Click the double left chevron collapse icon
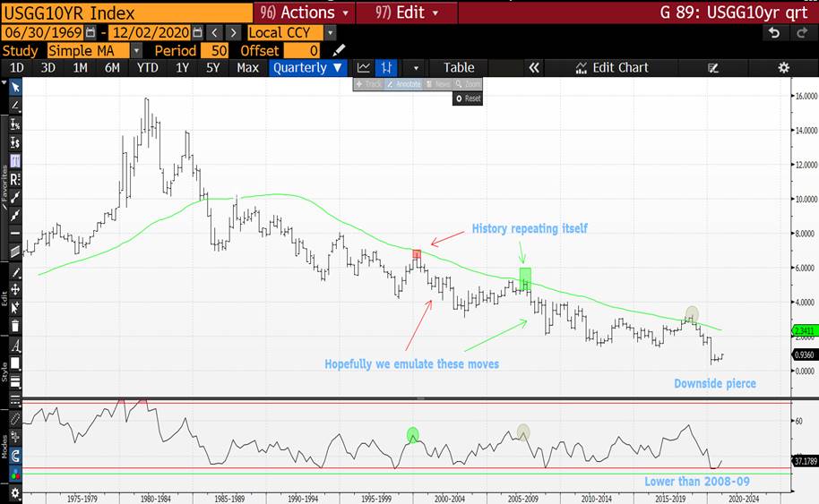Image resolution: width=819 pixels, height=504 pixels. [533, 68]
